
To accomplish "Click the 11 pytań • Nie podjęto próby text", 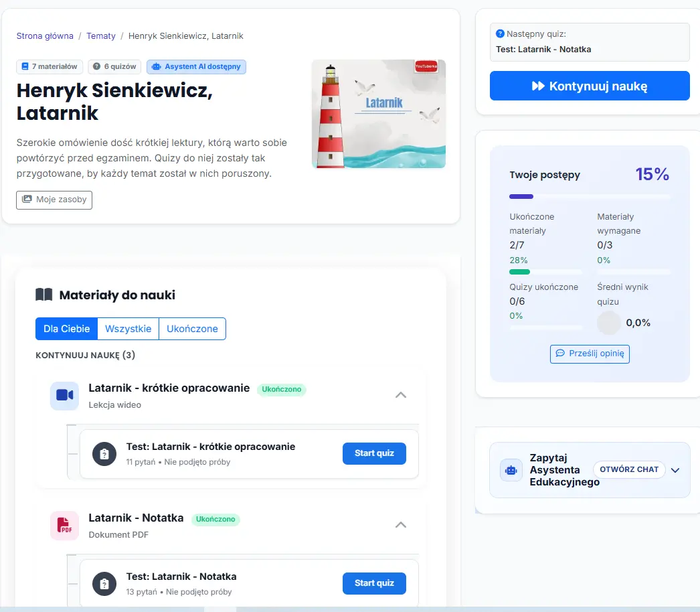I will click(x=178, y=462).
